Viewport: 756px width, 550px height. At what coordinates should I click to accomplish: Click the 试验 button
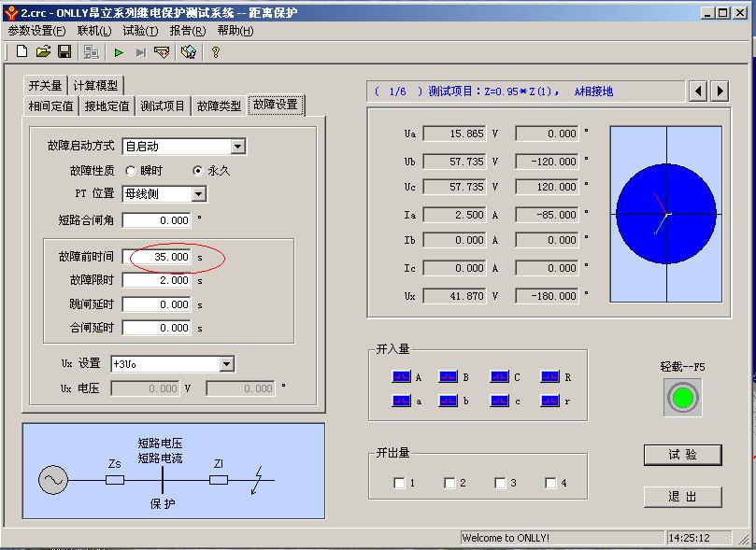coord(682,455)
